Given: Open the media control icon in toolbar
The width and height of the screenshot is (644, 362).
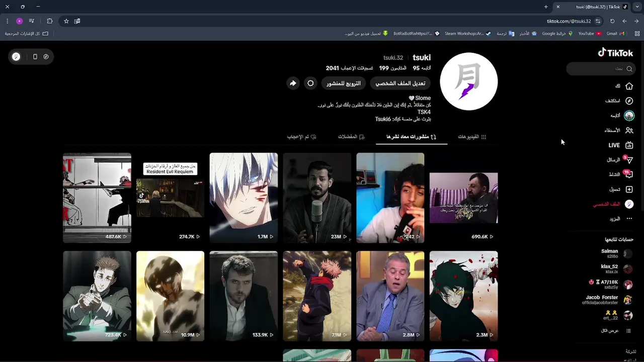Looking at the screenshot, I should (x=31, y=21).
